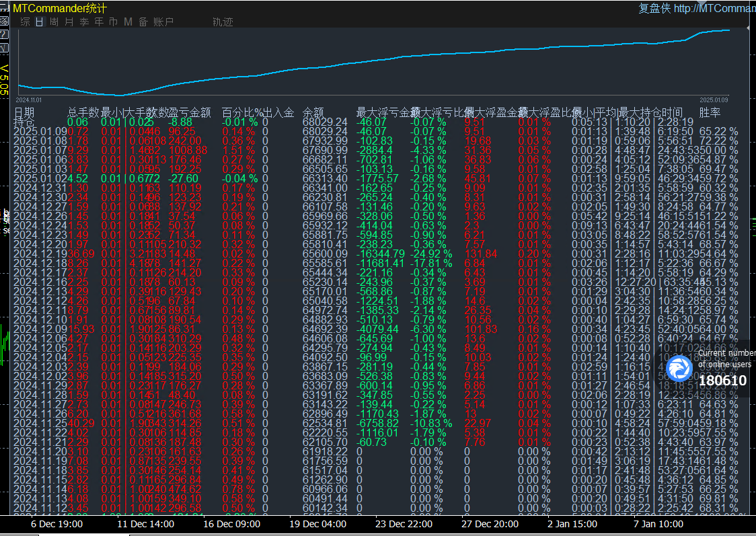Viewport: 756px width, 536px height.
Task: Click the chart end date 2025.01.09
Action: (x=714, y=100)
